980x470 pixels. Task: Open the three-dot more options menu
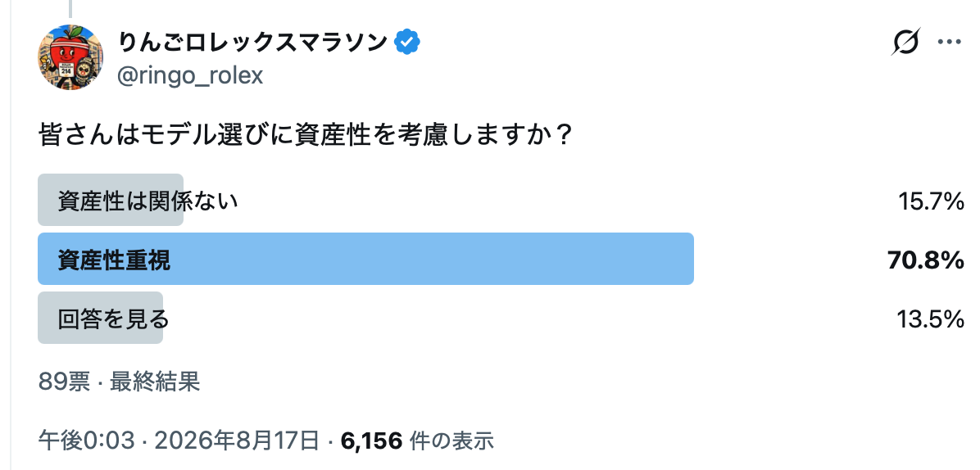[950, 43]
